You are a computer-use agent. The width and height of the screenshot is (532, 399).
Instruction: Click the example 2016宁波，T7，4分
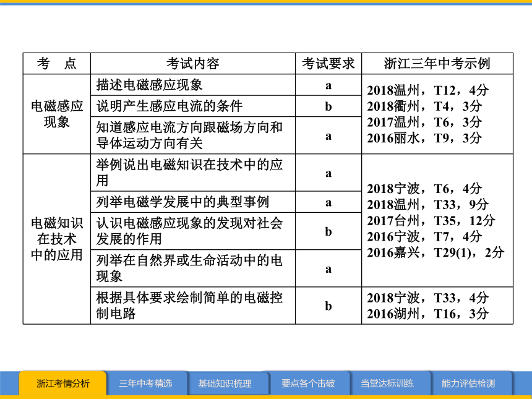424,236
